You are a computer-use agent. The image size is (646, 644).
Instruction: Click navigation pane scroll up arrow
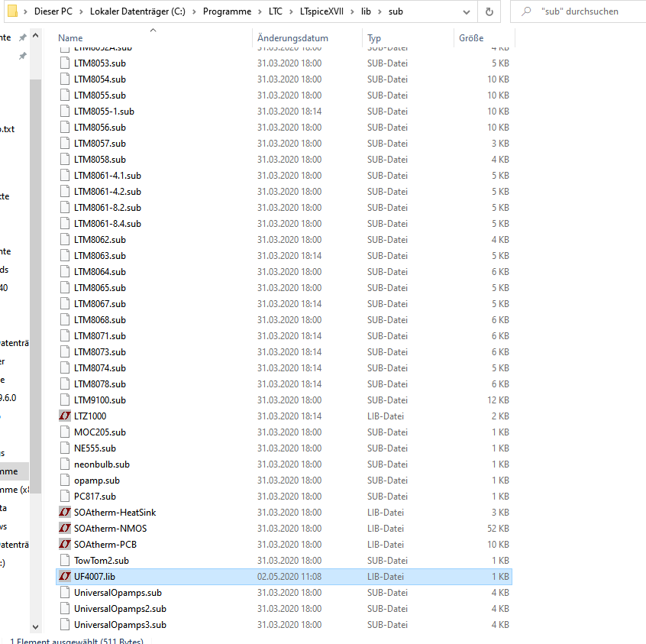click(35, 36)
